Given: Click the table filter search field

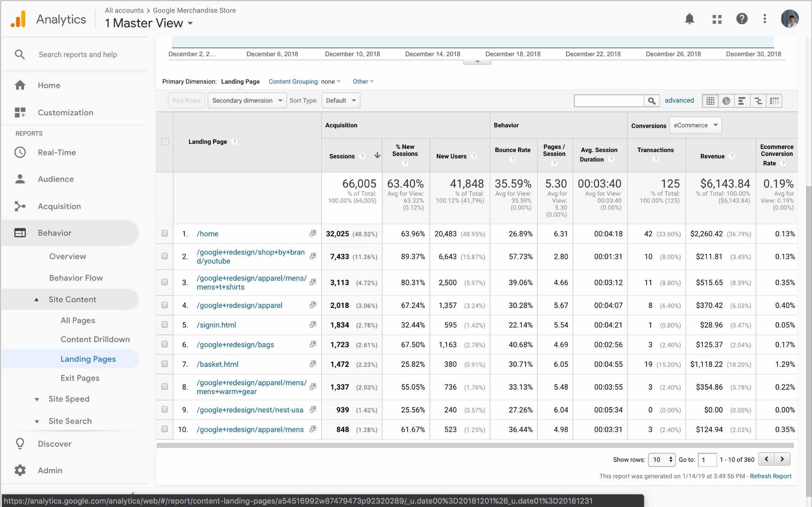Looking at the screenshot, I should pyautogui.click(x=609, y=101).
